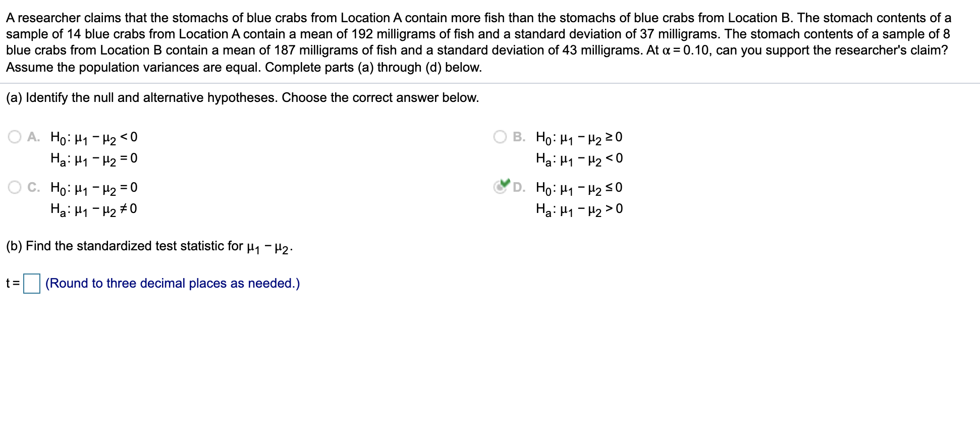980x439 pixels.
Task: Click inside the t= answer input box
Action: 31,283
